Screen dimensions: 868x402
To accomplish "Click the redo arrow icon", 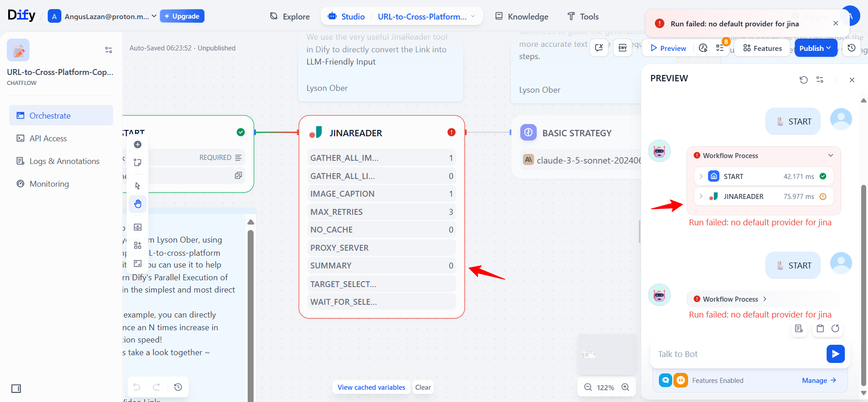I will [x=156, y=387].
